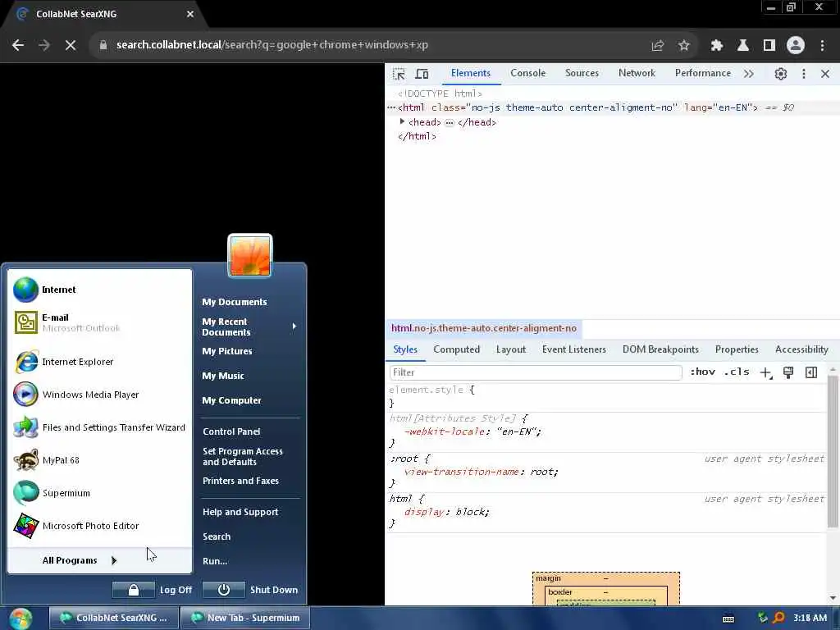Switch to the Network tab
840x630 pixels.
[x=637, y=73]
